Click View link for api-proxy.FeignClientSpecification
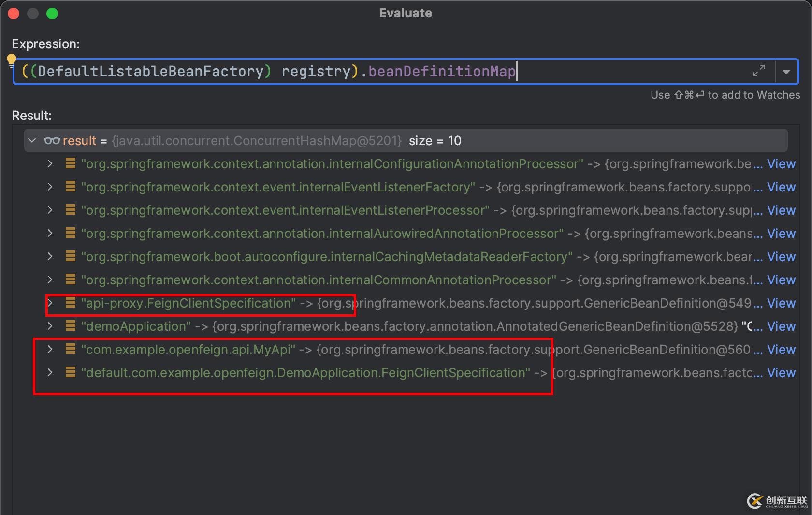Screen dimensions: 812x515 pyautogui.click(x=781, y=303)
